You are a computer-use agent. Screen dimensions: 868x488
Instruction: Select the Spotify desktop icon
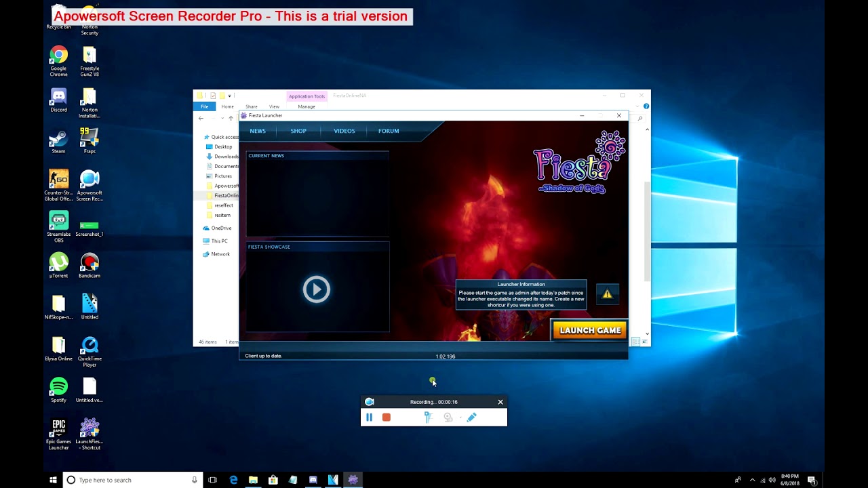tap(58, 390)
